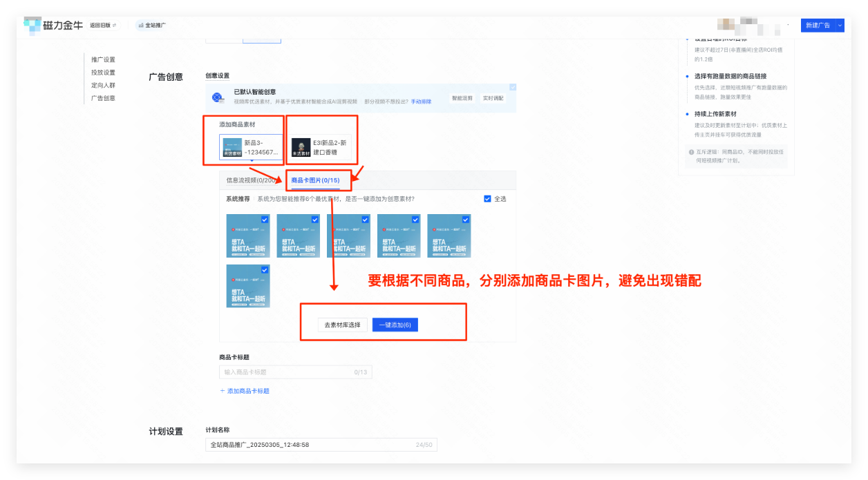
Task: Click the 计划名称 input field
Action: point(321,445)
